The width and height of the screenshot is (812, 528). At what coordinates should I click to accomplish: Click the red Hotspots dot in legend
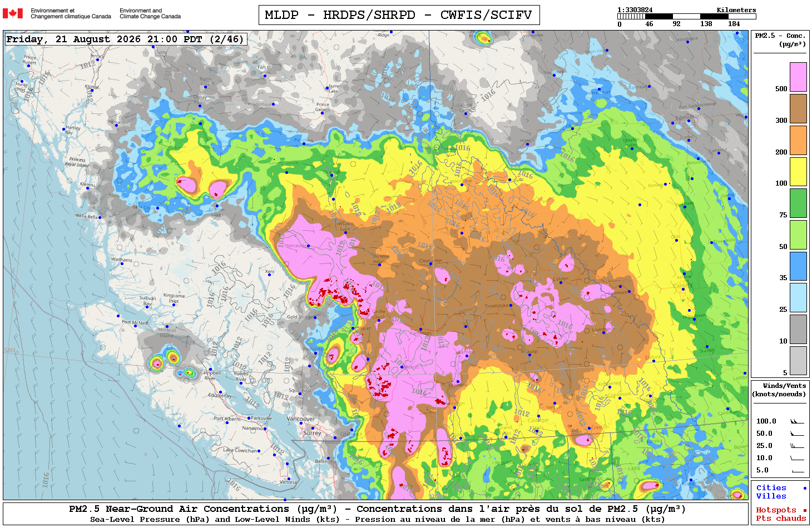pyautogui.click(x=804, y=510)
